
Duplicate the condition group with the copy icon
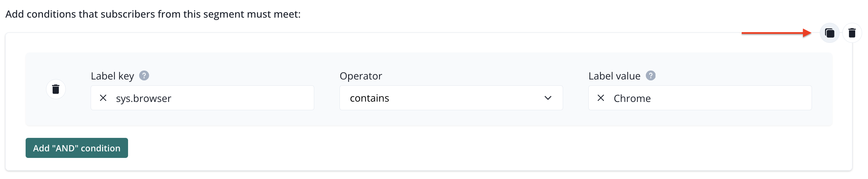(x=829, y=33)
